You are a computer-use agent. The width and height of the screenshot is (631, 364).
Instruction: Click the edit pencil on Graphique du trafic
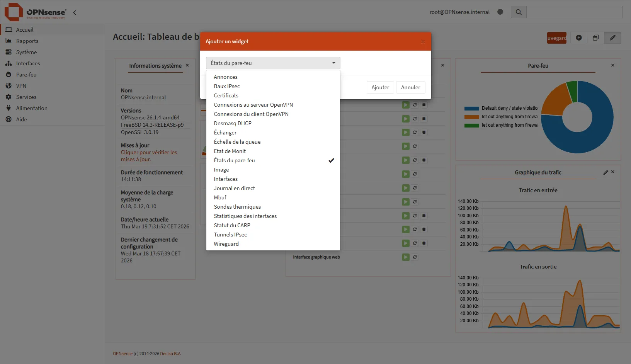click(605, 172)
